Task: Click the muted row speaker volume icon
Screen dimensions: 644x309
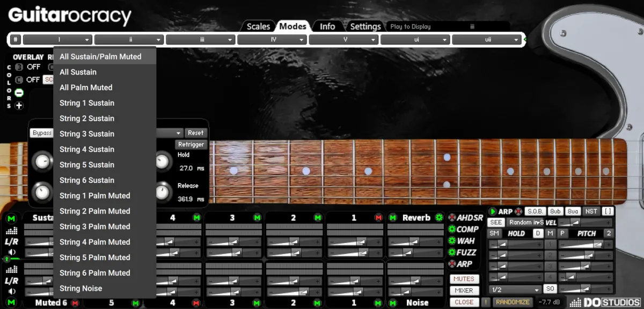Action: [11, 291]
